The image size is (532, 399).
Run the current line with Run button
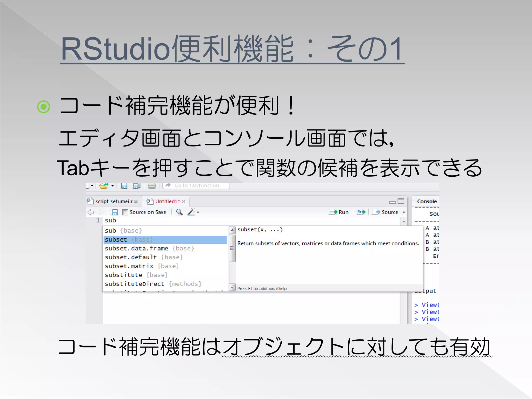tap(339, 212)
